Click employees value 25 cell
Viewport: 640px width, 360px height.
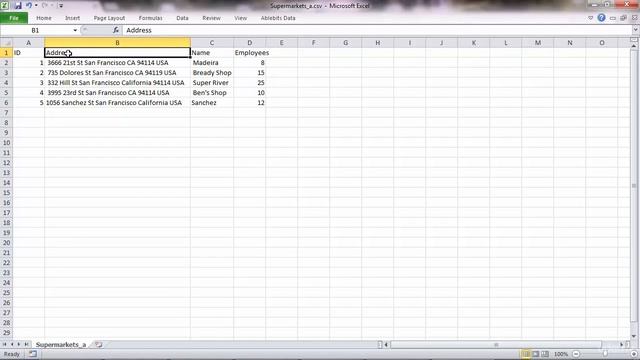249,82
